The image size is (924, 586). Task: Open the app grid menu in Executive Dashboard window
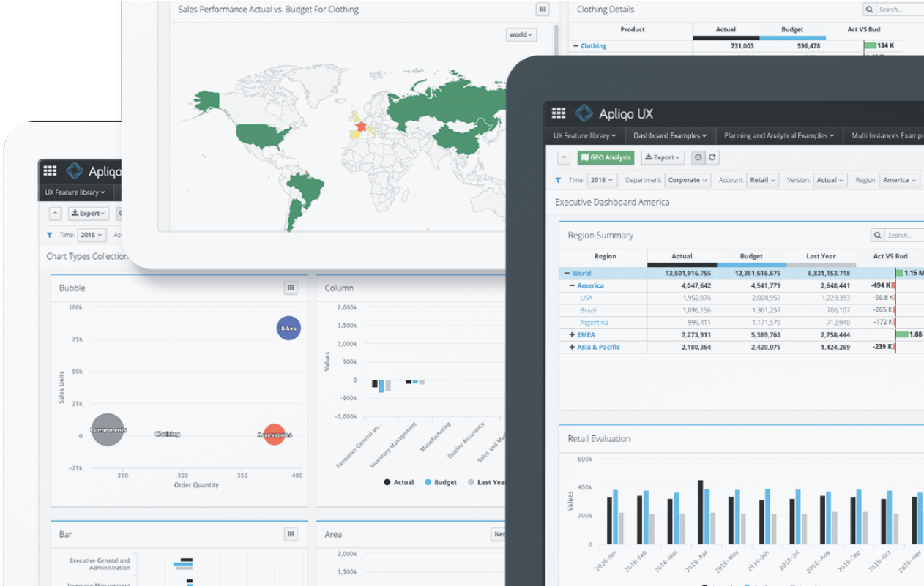coord(559,113)
